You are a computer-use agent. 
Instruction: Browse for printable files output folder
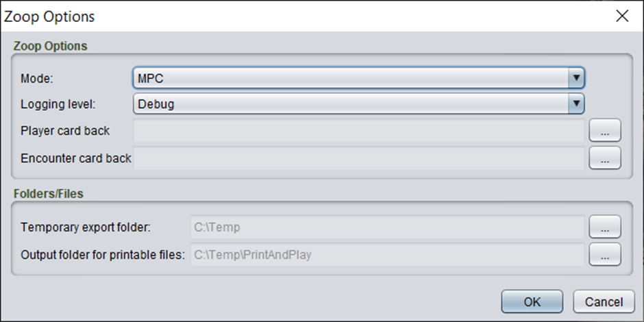(x=605, y=254)
